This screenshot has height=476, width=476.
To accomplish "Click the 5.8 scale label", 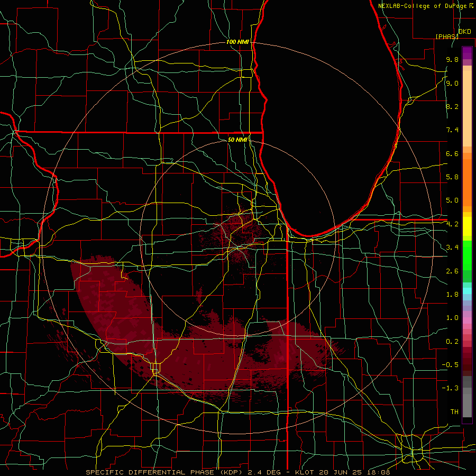I will (452, 177).
